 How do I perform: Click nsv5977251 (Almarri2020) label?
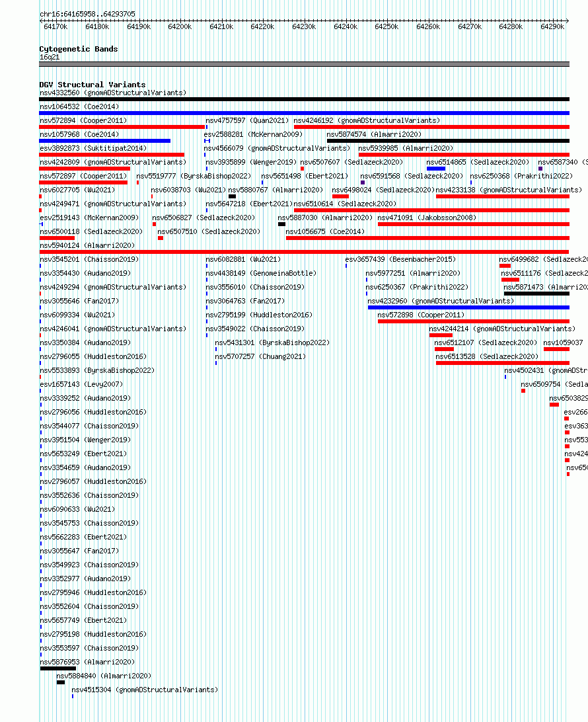pyautogui.click(x=413, y=272)
